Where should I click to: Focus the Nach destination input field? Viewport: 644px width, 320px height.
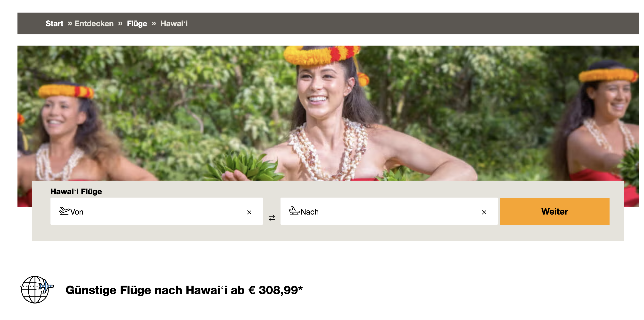(389, 211)
